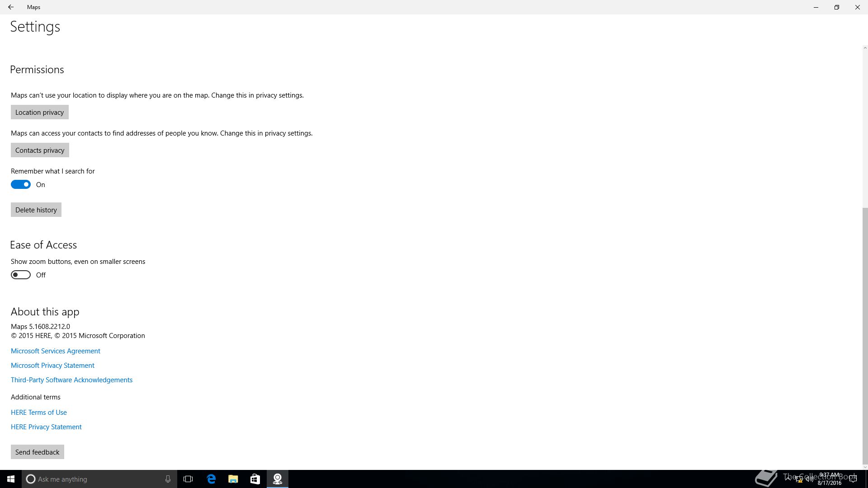Click the Delete history button
Image resolution: width=868 pixels, height=488 pixels.
pyautogui.click(x=36, y=210)
